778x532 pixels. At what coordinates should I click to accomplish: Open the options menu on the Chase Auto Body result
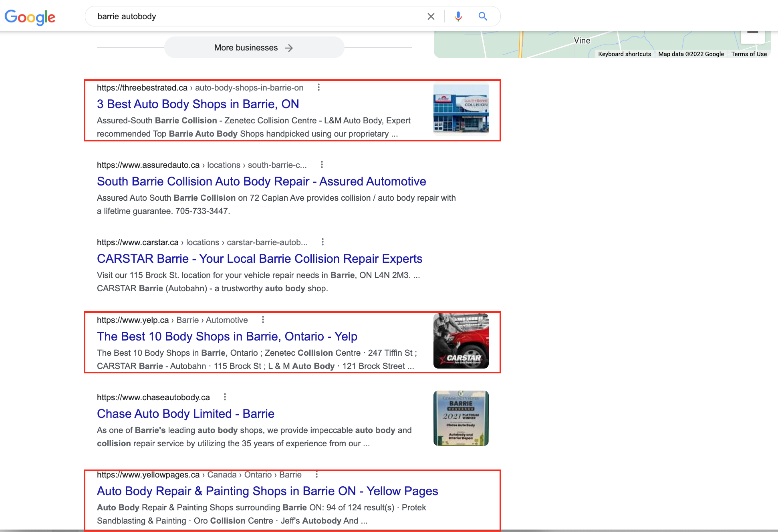click(225, 397)
